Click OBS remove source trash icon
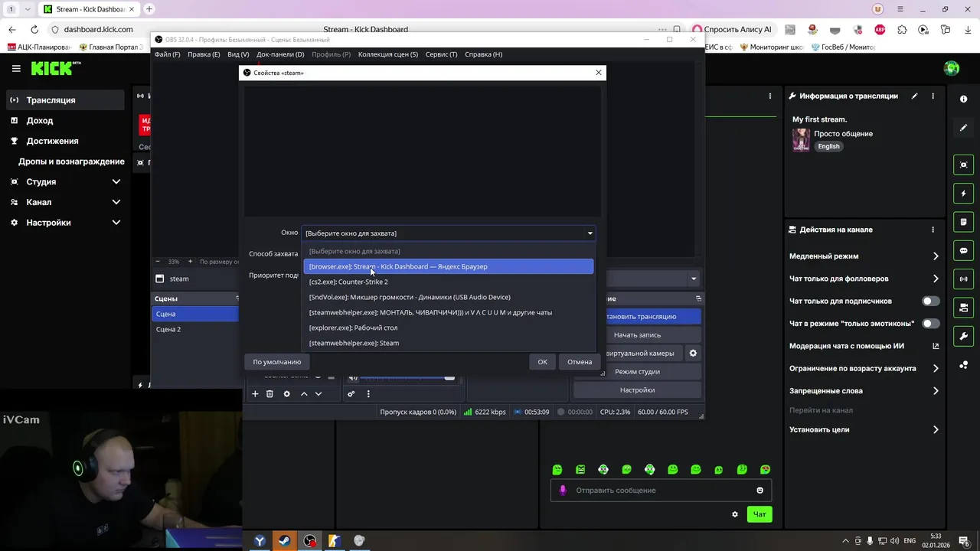The image size is (980, 551). tap(269, 394)
